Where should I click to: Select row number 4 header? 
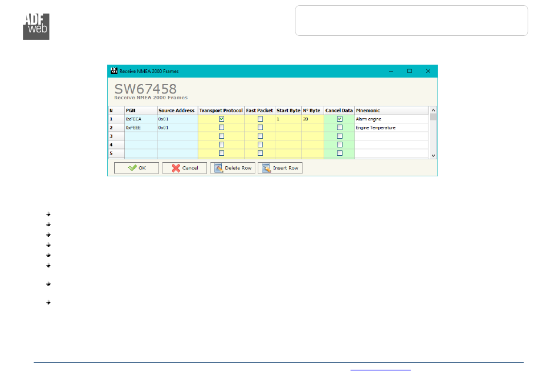117,145
